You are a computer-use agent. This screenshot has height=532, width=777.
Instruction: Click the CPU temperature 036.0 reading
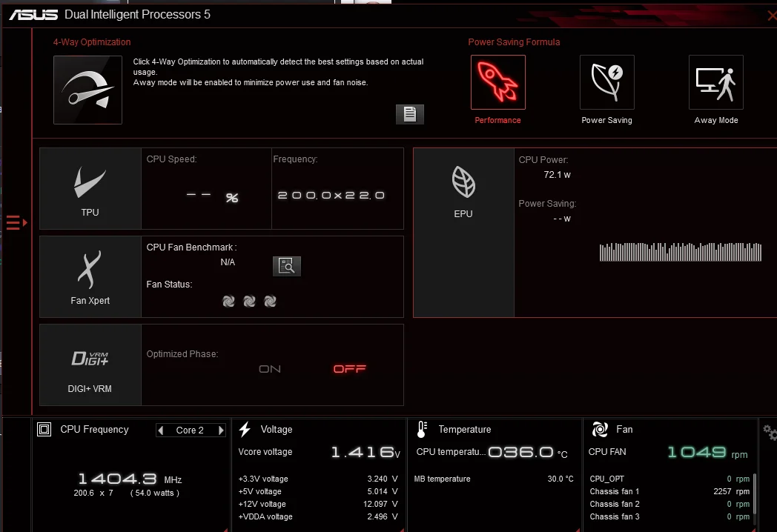click(x=528, y=452)
